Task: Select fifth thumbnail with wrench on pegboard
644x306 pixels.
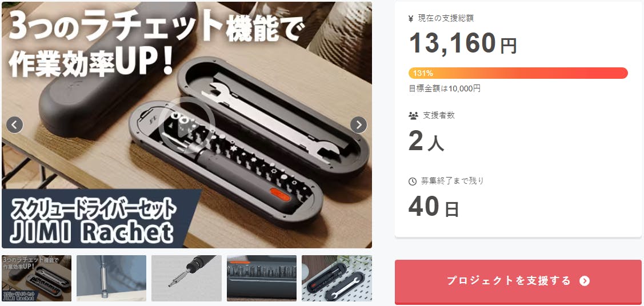Action: 337,279
